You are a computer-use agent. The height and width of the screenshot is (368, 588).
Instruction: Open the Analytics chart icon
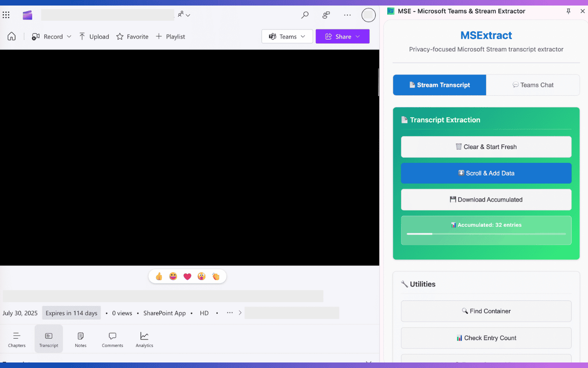[x=144, y=336]
